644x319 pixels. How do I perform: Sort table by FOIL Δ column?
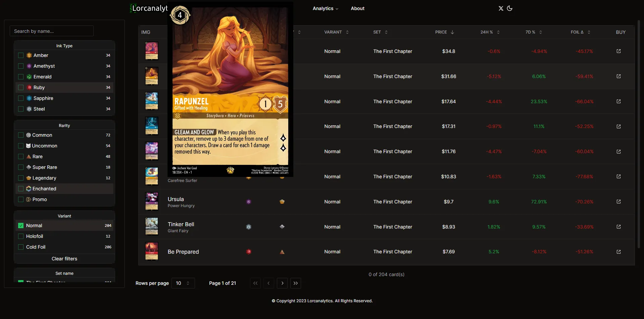coord(581,32)
